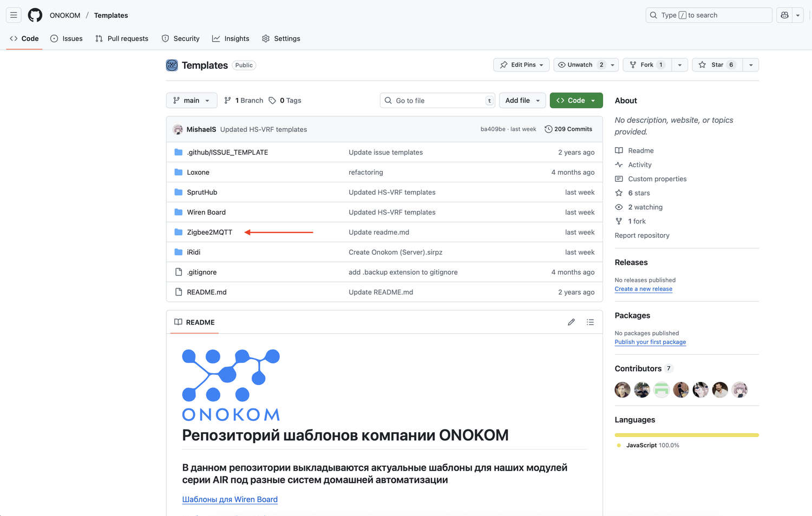The height and width of the screenshot is (516, 812).
Task: Open the hamburger navigation menu
Action: click(x=14, y=15)
